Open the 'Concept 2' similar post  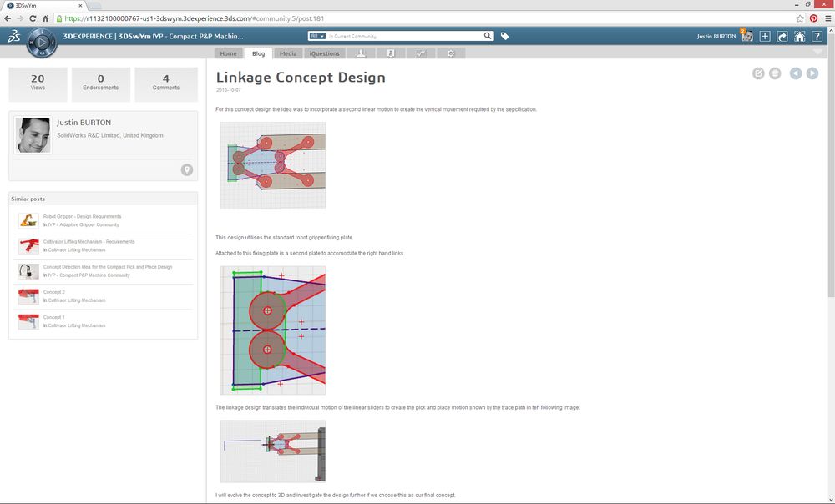[53, 292]
